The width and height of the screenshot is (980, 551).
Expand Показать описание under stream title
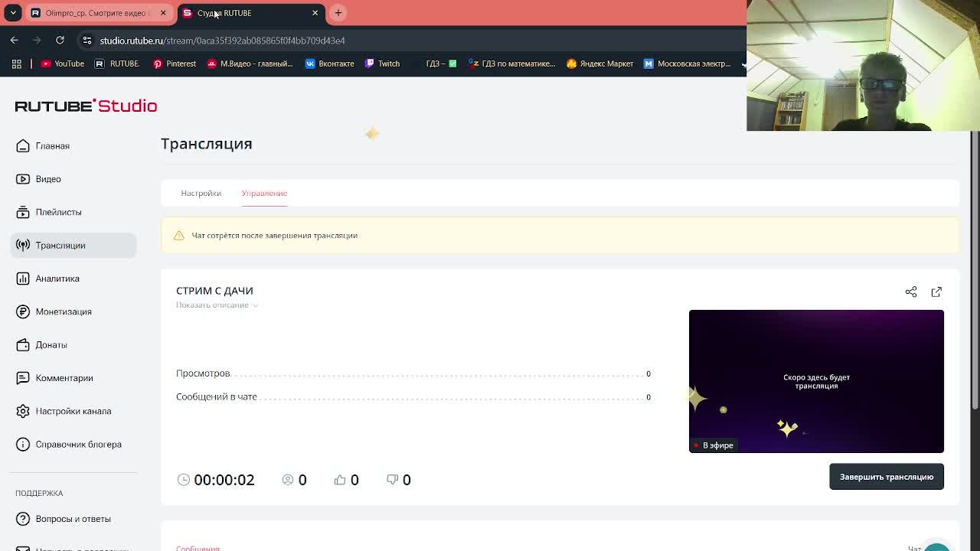click(x=217, y=305)
